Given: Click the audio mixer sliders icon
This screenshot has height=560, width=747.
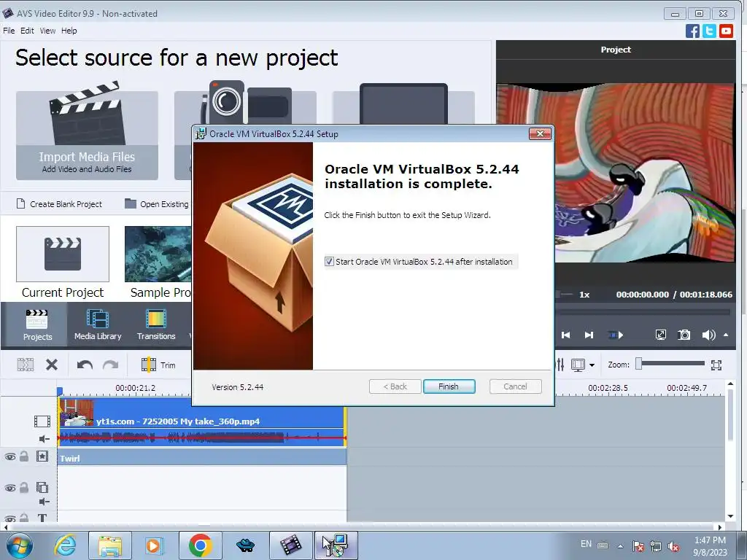Looking at the screenshot, I should (561, 365).
